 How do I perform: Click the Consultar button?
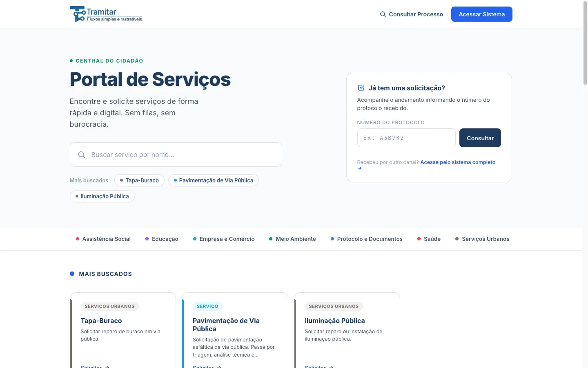point(480,138)
